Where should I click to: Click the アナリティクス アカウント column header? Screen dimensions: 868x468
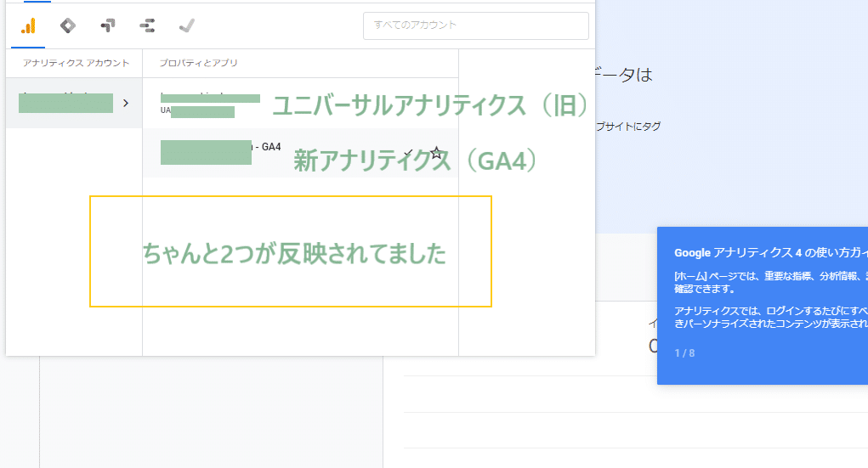(76, 63)
